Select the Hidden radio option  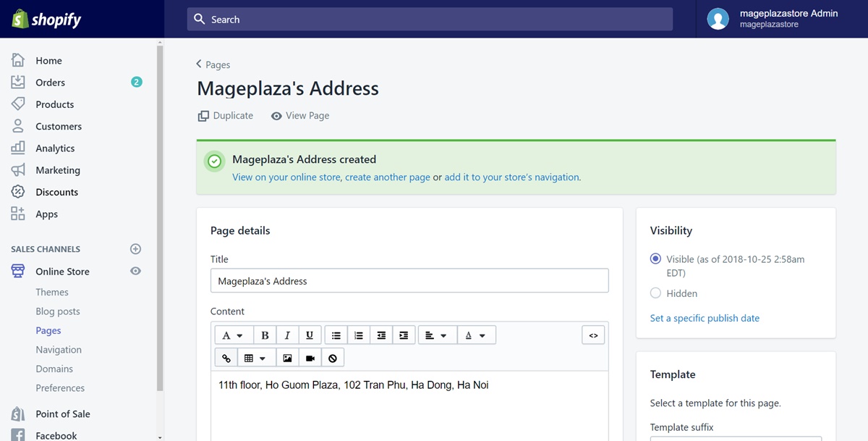point(655,293)
